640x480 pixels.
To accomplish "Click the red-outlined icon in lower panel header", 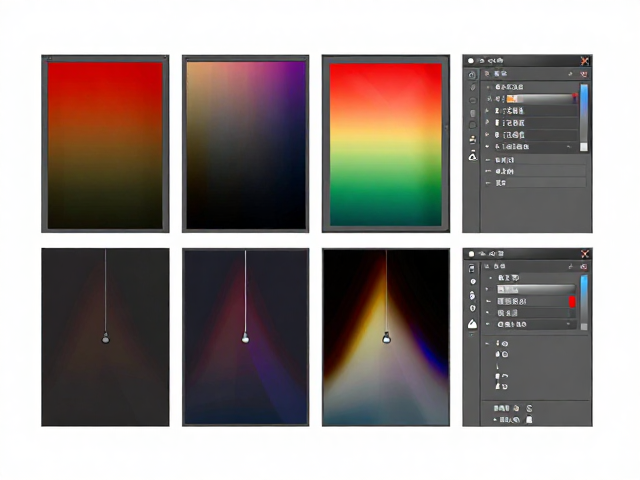I will (x=584, y=267).
